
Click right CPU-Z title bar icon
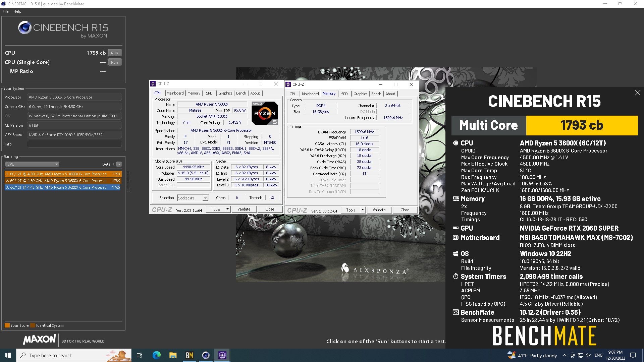click(288, 84)
